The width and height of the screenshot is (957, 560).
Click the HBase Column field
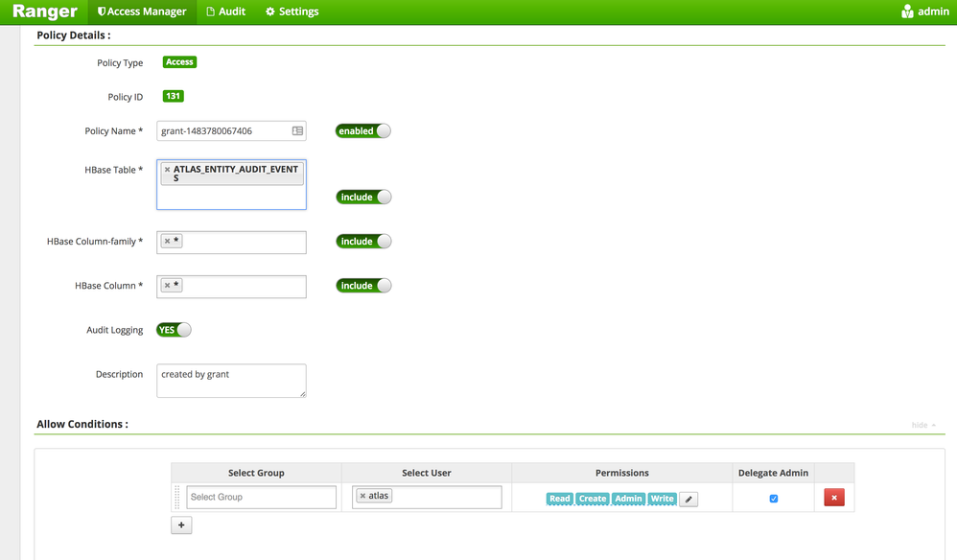(231, 287)
